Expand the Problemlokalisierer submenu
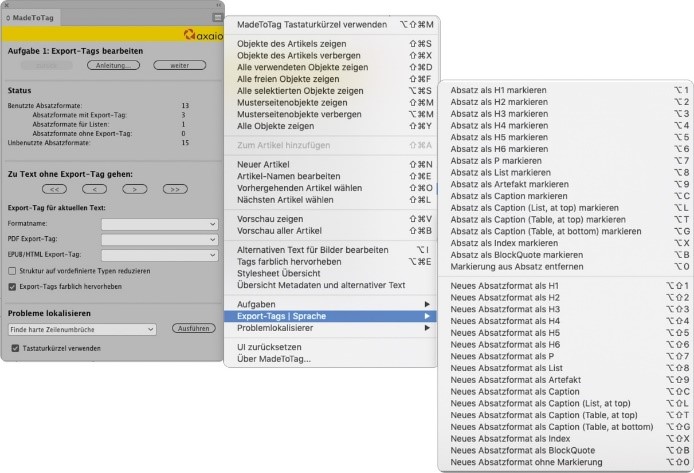The image size is (694, 473). point(330,328)
